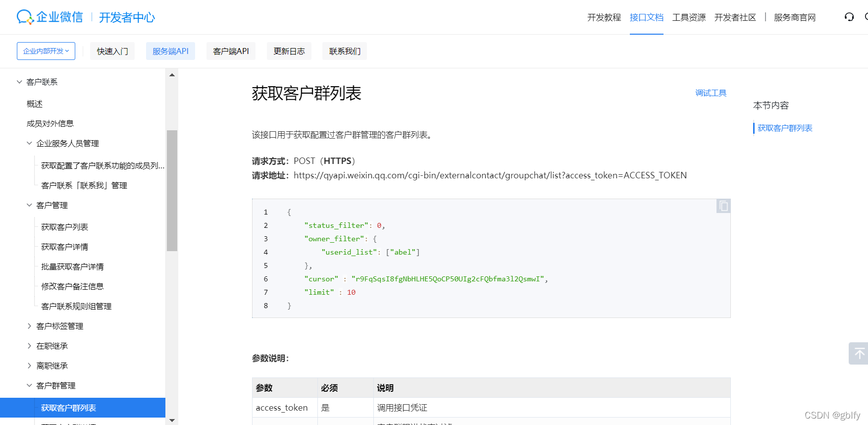Open the 工具资源 top menu
The height and width of the screenshot is (425, 868).
[x=689, y=17]
